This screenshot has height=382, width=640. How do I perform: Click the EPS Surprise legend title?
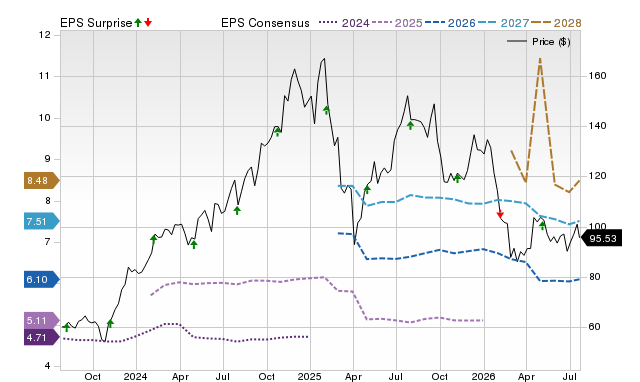click(96, 23)
